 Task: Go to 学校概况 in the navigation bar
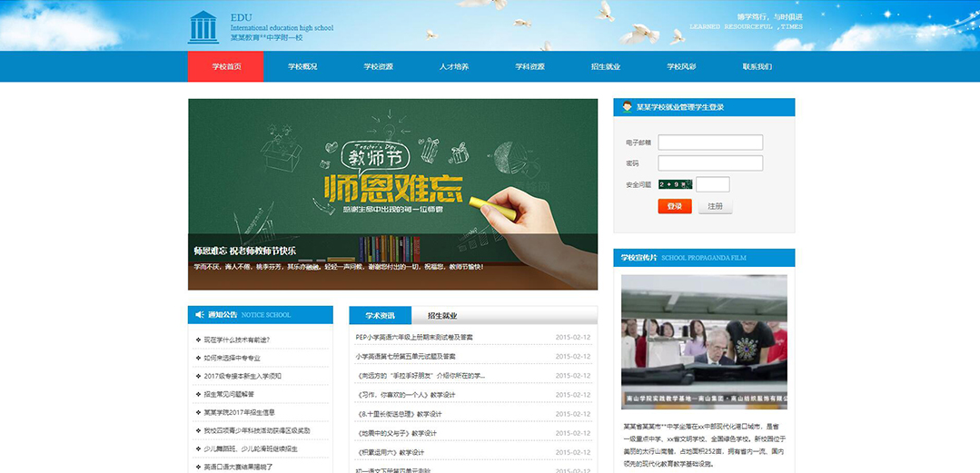pos(302,66)
